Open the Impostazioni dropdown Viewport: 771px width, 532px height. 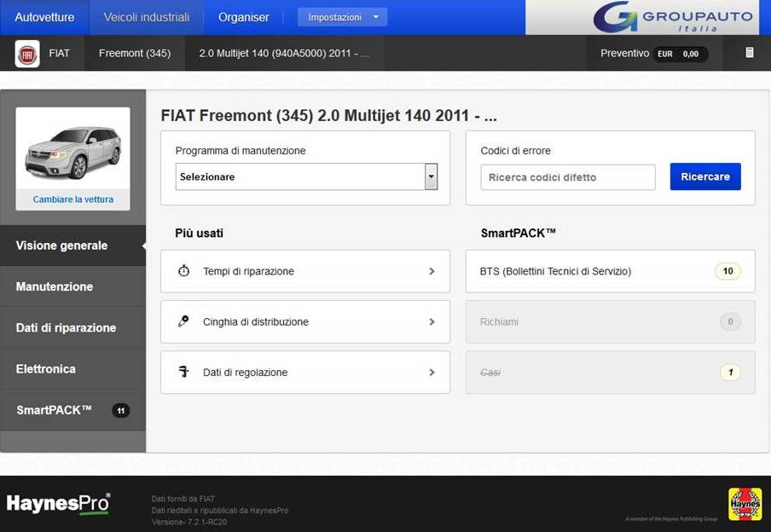342,17
